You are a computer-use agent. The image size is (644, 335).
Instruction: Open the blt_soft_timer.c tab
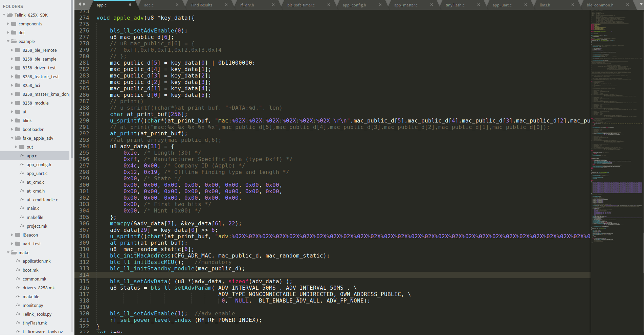tap(301, 5)
